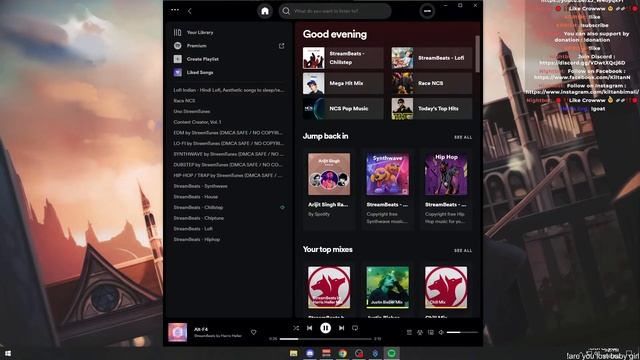Open the connect to a device icon
The image size is (640, 360).
tap(420, 332)
